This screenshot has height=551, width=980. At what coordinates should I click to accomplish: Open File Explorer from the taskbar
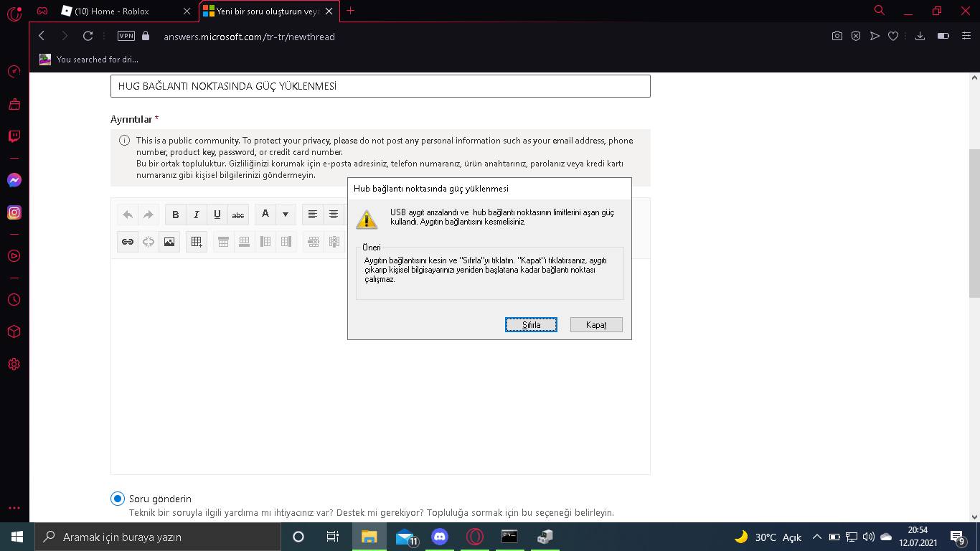pos(369,537)
